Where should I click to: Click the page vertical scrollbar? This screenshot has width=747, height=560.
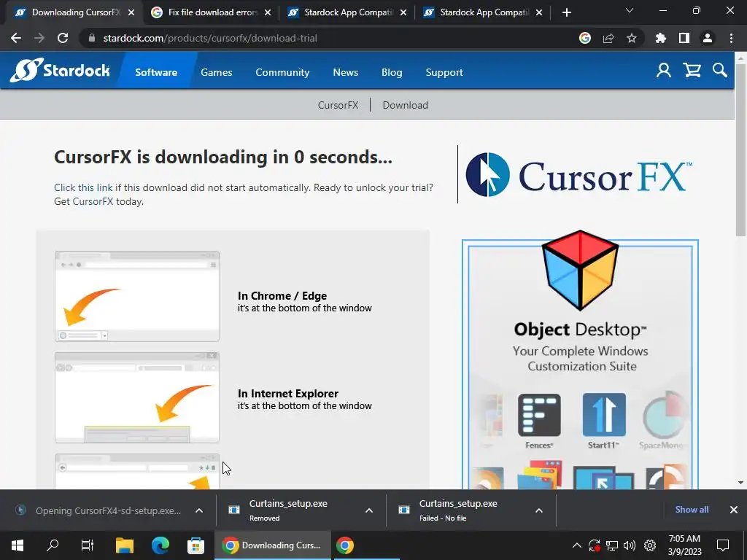click(x=740, y=150)
